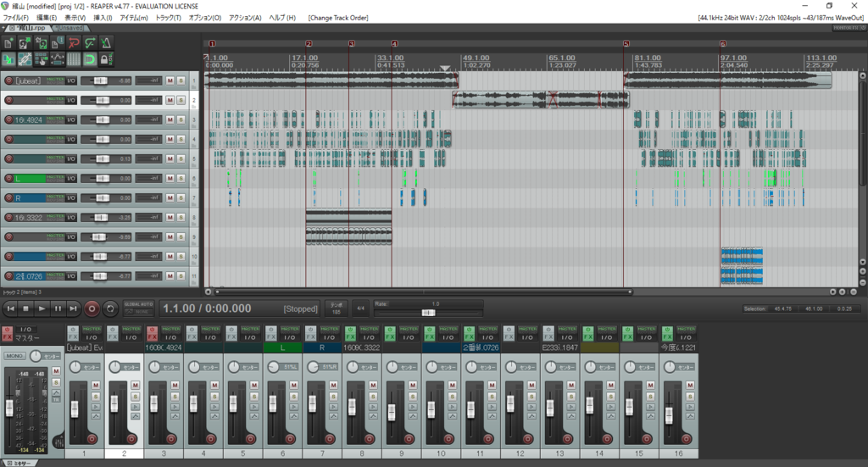Toggle auto-crossfade toolbar icon
Viewport: 868px width, 467px height.
[8, 59]
